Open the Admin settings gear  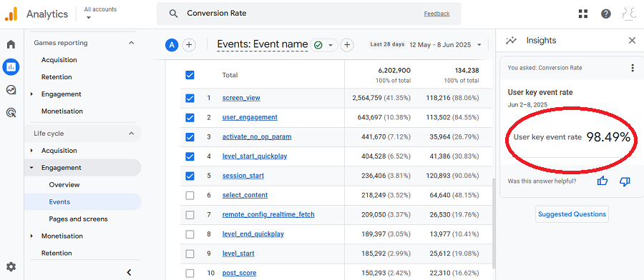(11, 267)
